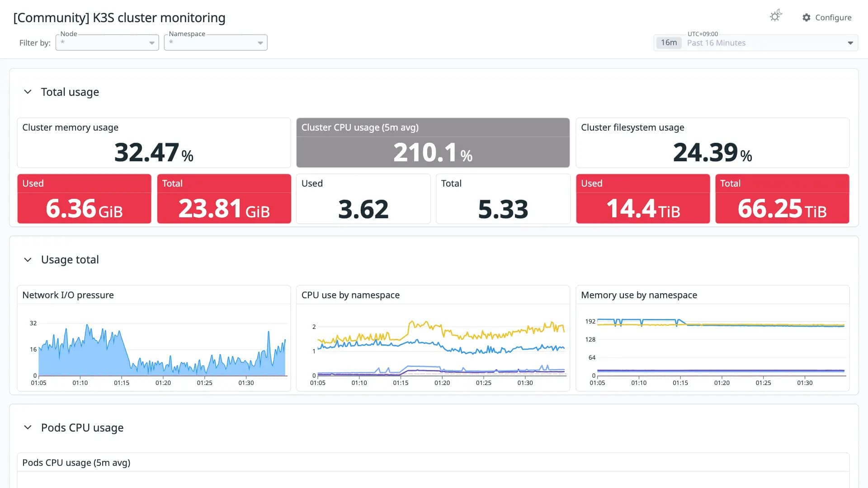Open the Namespace filter dropdown
The height and width of the screenshot is (488, 868).
(216, 42)
